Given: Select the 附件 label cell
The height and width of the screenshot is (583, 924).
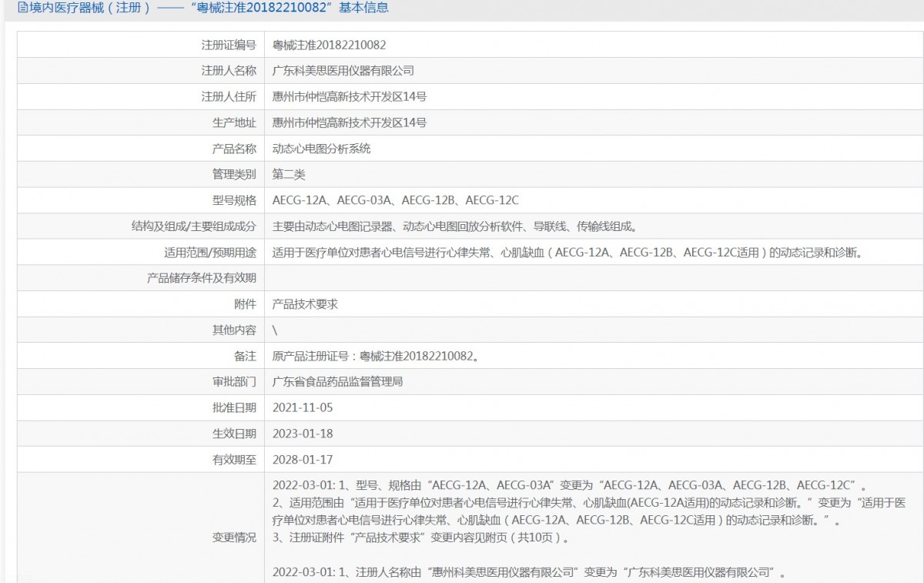Looking at the screenshot, I should (140, 304).
